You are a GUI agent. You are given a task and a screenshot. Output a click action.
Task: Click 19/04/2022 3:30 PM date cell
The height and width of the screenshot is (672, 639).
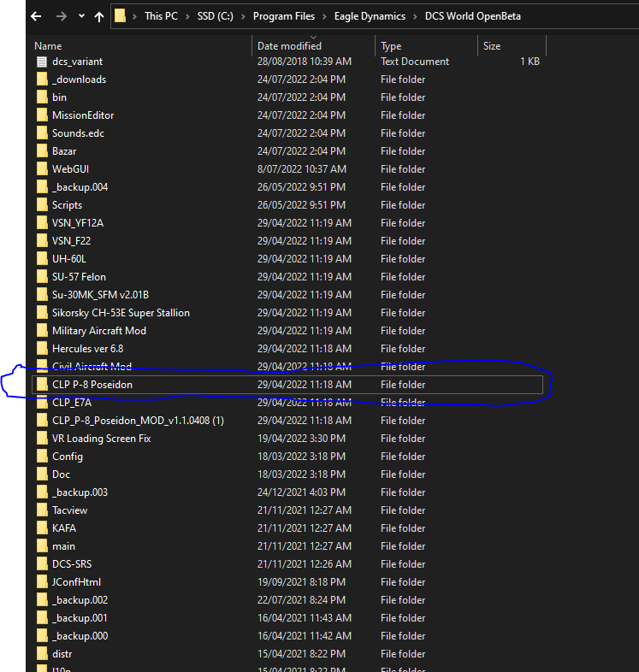[x=301, y=439]
